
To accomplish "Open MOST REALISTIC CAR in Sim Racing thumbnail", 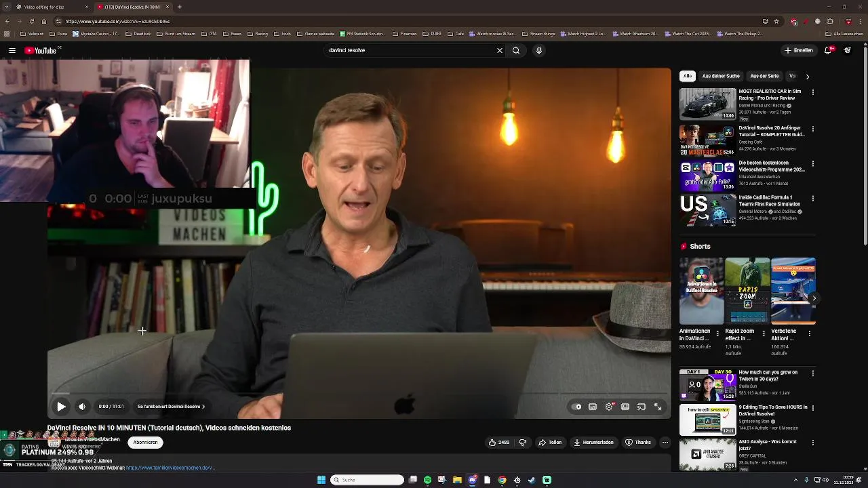I will point(708,104).
